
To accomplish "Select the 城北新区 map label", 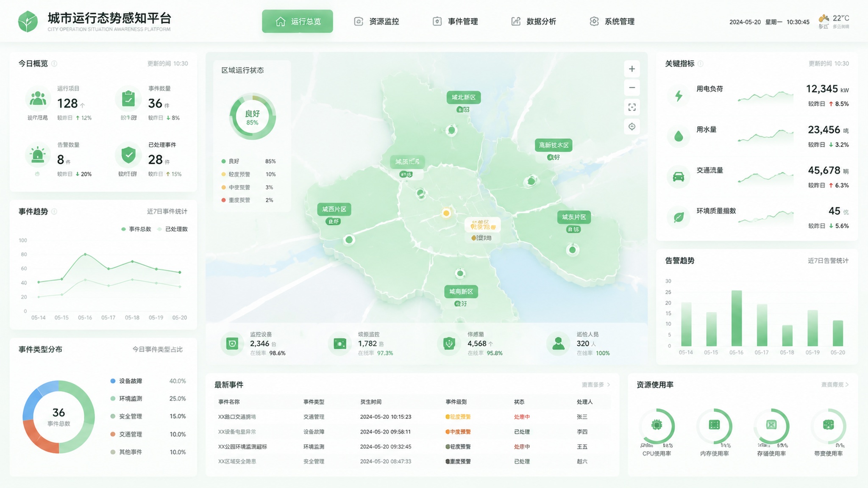I will (x=464, y=97).
